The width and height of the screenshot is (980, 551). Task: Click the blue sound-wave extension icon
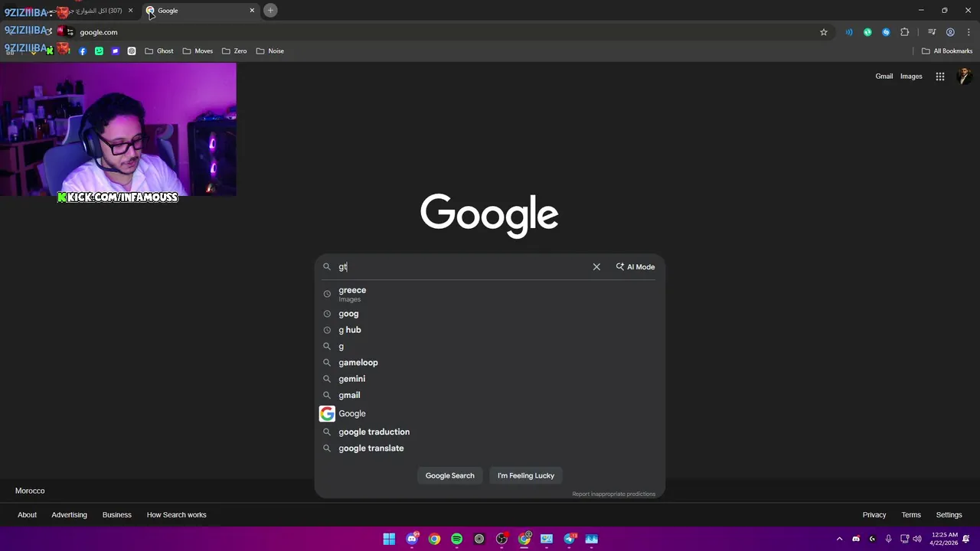click(849, 32)
